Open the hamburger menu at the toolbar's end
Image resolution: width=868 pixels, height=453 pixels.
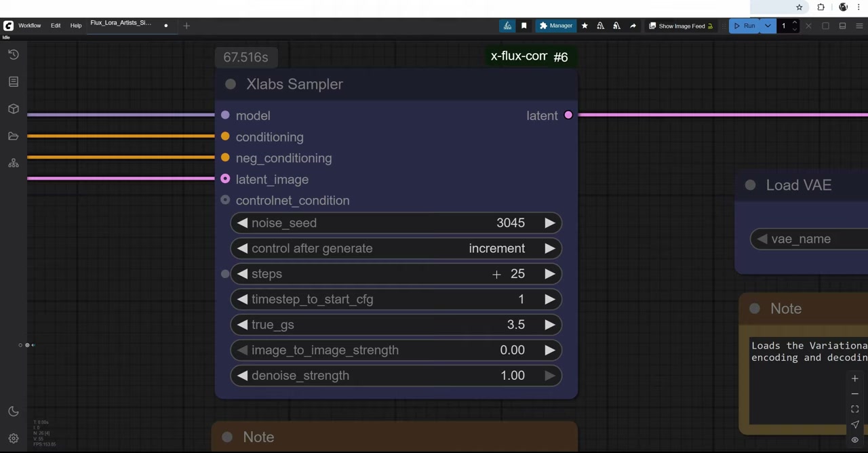(x=859, y=26)
